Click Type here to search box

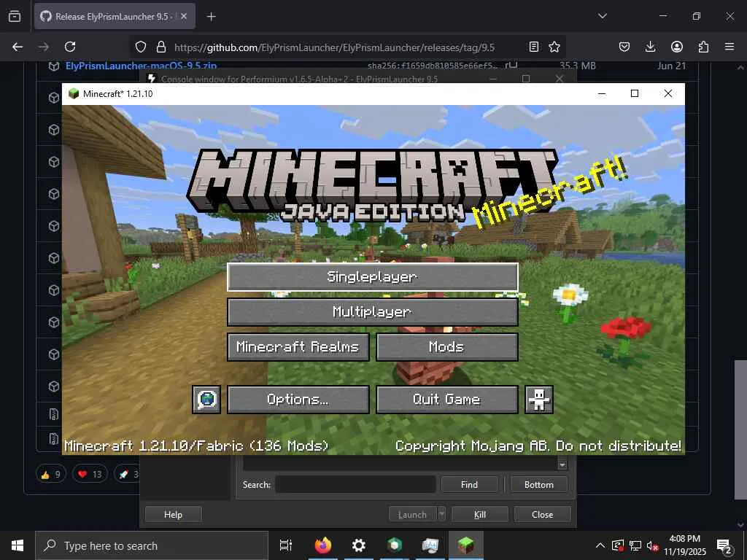[x=152, y=545]
